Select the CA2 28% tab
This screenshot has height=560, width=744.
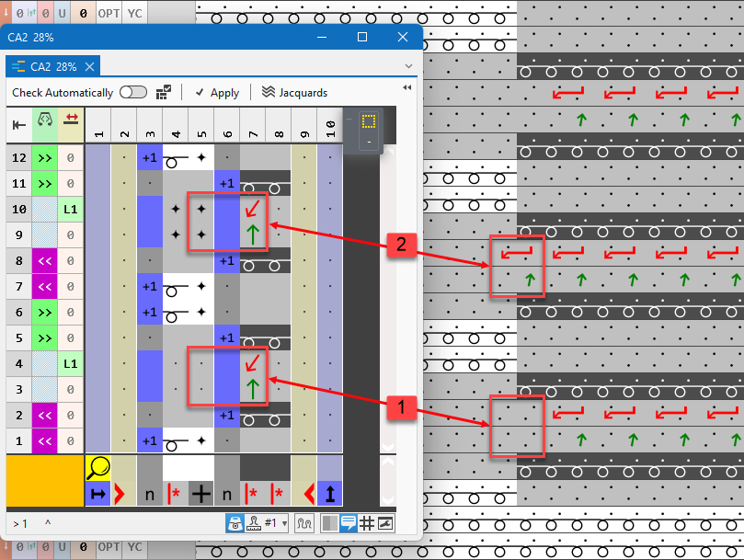pyautogui.click(x=43, y=67)
